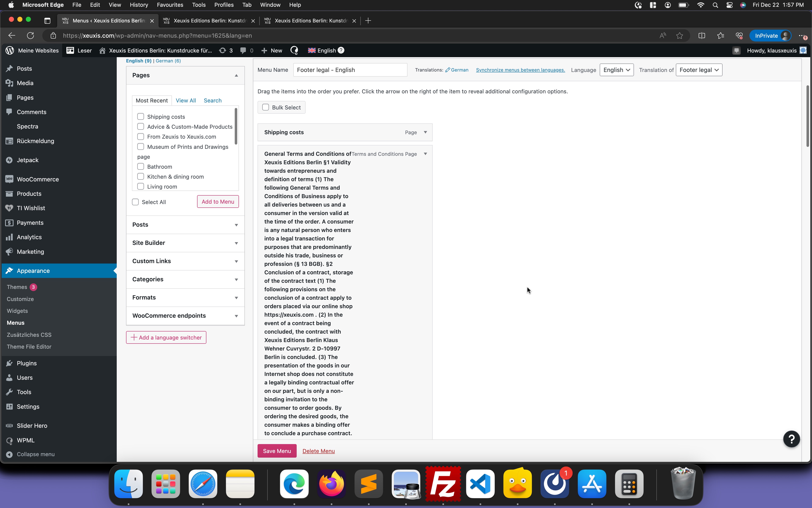The height and width of the screenshot is (508, 812).
Task: Toggle the split screen icon in Edge toolbar
Action: point(702,36)
